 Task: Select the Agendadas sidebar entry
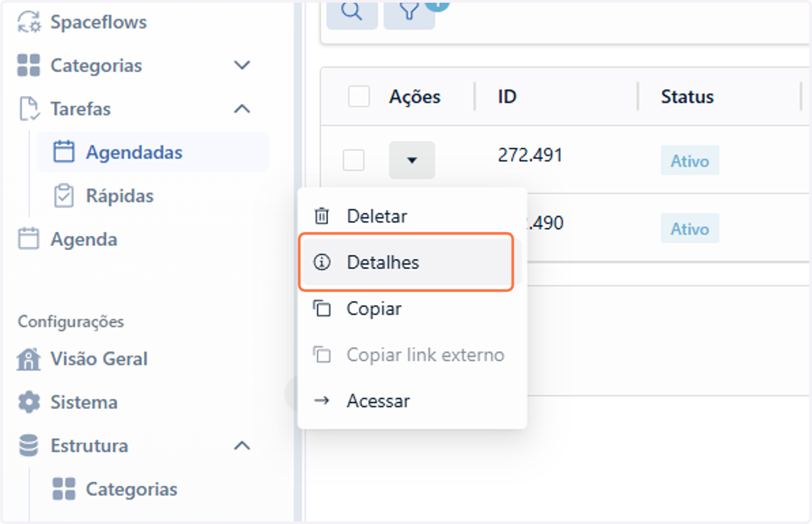(153, 152)
